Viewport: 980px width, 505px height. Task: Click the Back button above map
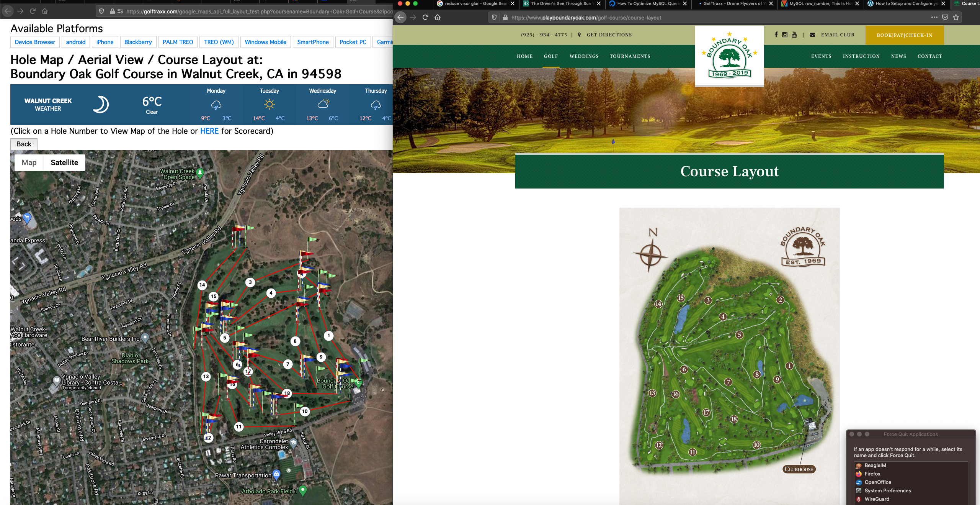coord(24,144)
